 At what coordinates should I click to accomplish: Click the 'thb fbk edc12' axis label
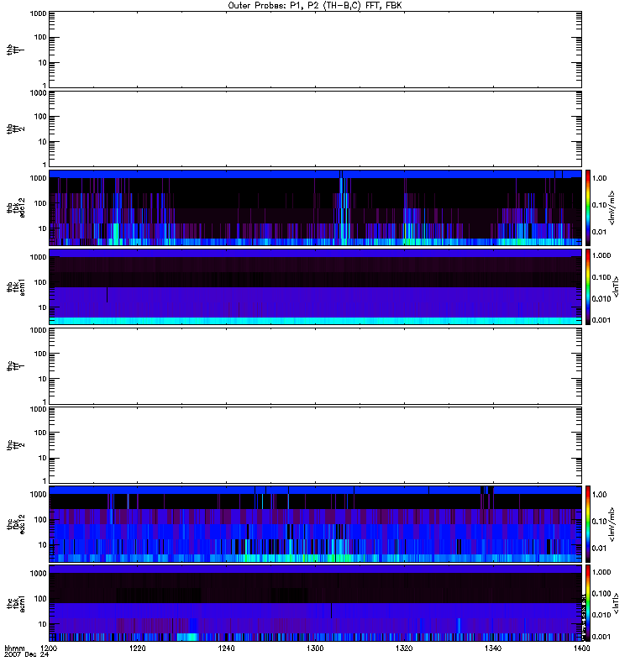pos(15,207)
